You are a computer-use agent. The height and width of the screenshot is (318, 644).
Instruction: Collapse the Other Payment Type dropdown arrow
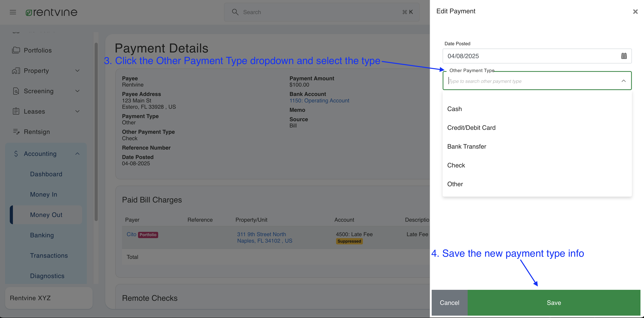click(x=623, y=81)
